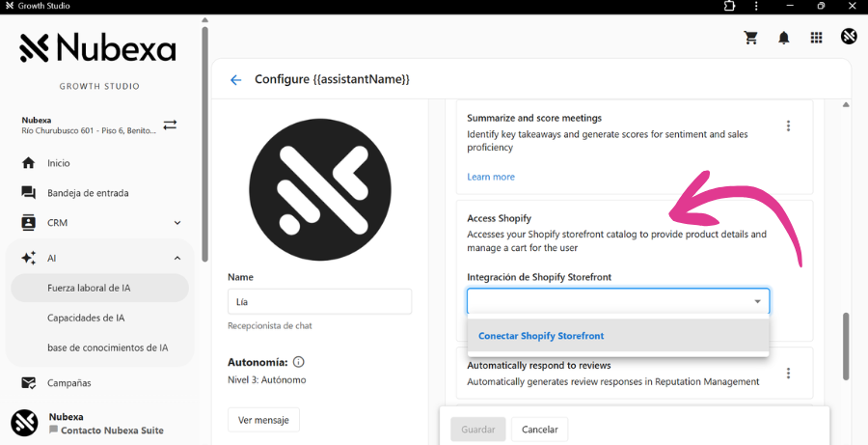
Task: Click the info icon next to Autonomía
Action: tap(299, 362)
